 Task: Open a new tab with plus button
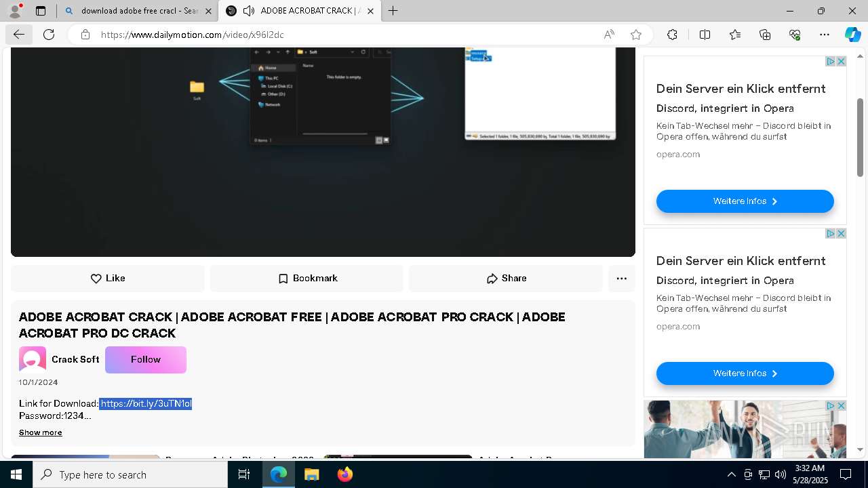393,11
